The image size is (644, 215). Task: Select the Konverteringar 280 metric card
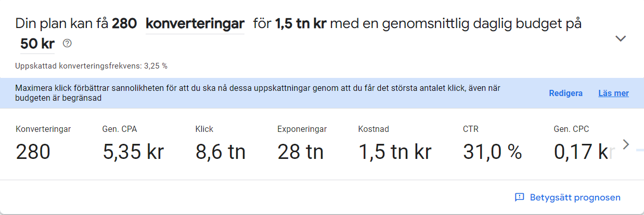(x=43, y=144)
